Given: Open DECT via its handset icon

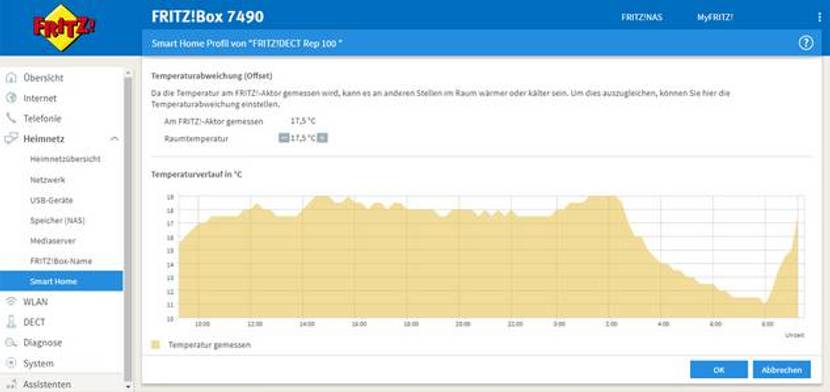Looking at the screenshot, I should [11, 322].
